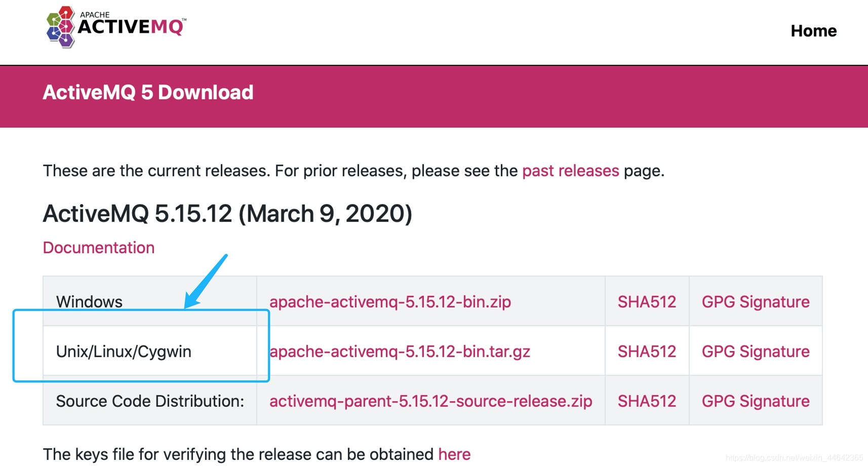868x467 pixels.
Task: Click the ActiveMQ 5 Download banner
Action: pos(148,92)
